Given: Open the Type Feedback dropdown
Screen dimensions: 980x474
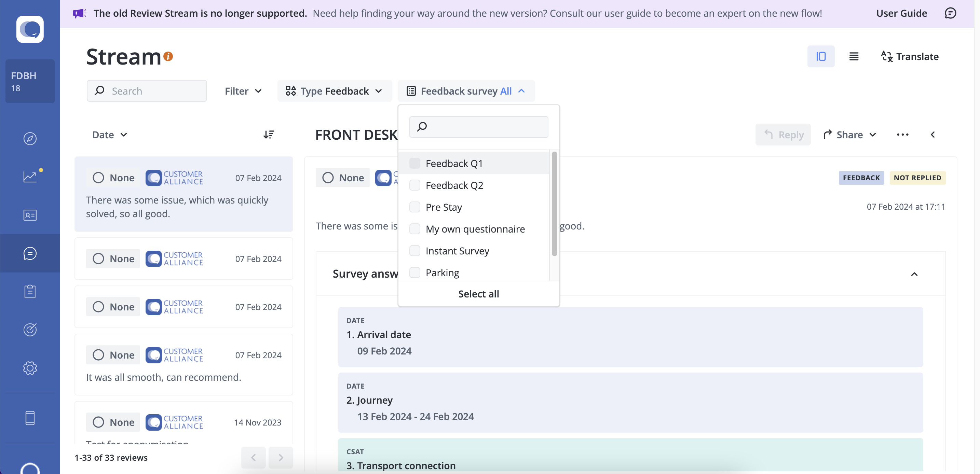Looking at the screenshot, I should [335, 91].
